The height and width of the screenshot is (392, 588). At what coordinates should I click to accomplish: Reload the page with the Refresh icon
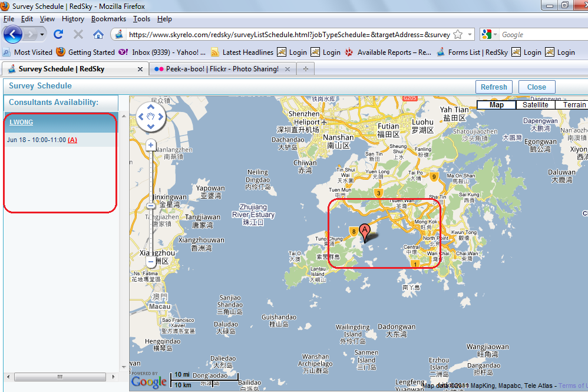[x=58, y=35]
